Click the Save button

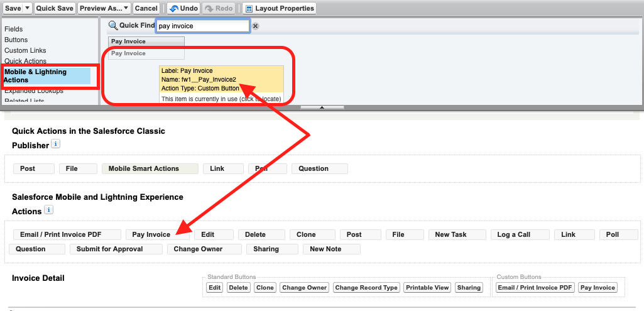point(13,8)
